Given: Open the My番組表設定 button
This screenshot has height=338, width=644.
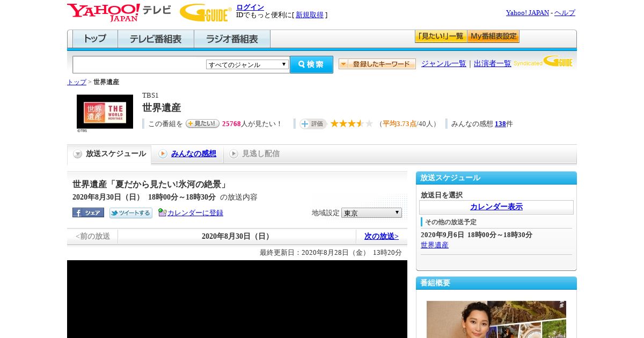Looking at the screenshot, I should 493,36.
